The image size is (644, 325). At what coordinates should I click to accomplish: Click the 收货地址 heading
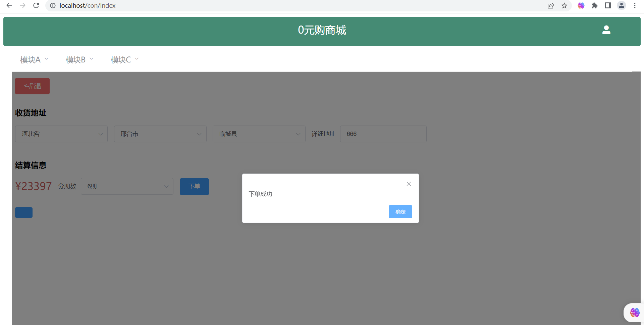point(31,113)
